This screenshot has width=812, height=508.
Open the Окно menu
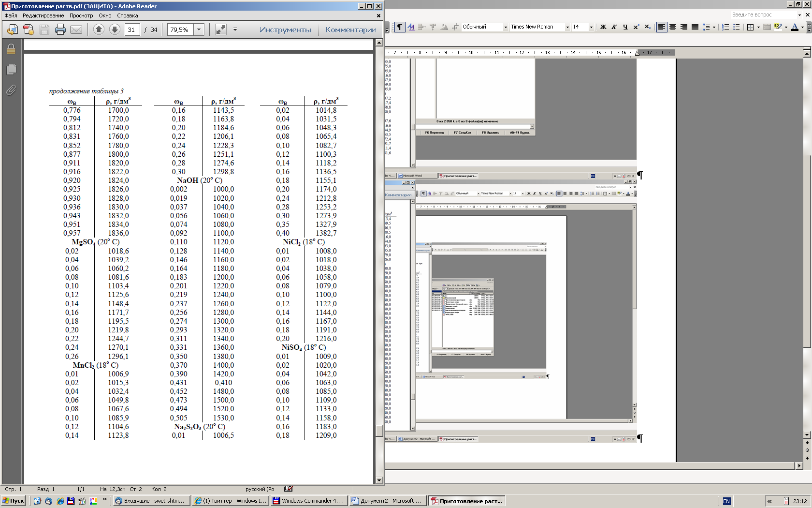point(105,15)
